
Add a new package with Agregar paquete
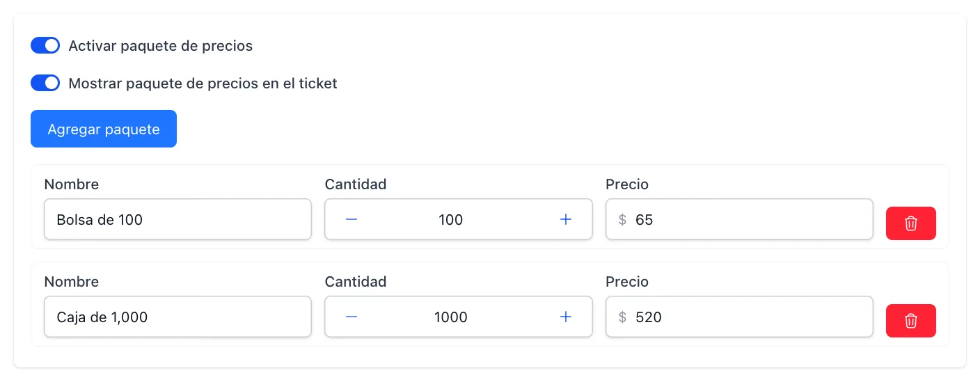[x=104, y=129]
